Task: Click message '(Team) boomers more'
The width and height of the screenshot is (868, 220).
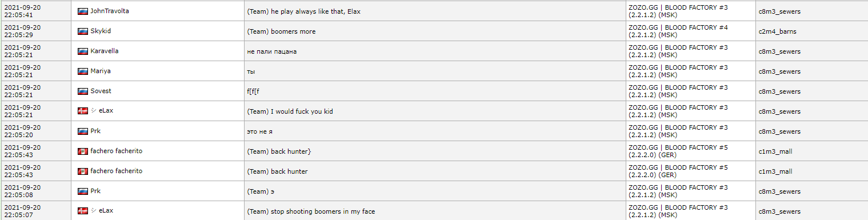Action: point(281,31)
